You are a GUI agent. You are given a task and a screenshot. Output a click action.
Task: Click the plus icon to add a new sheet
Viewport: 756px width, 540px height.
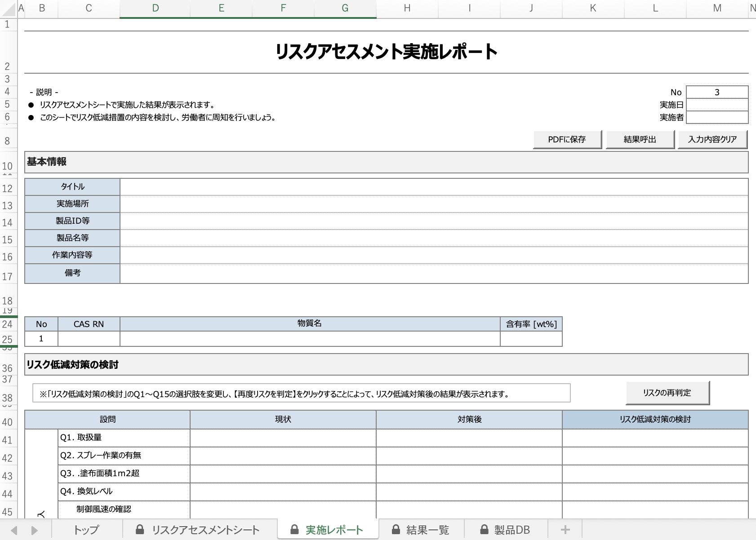[x=565, y=529]
